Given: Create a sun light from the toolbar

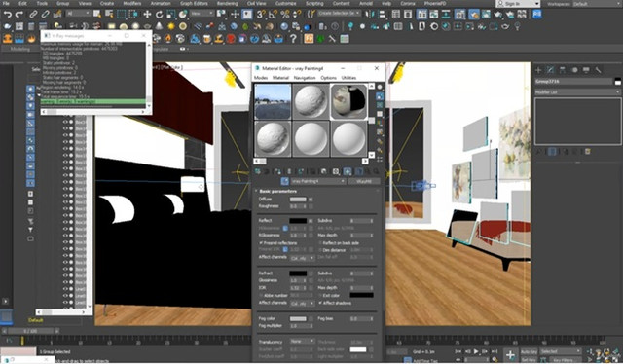Looking at the screenshot, I should tap(171, 26).
